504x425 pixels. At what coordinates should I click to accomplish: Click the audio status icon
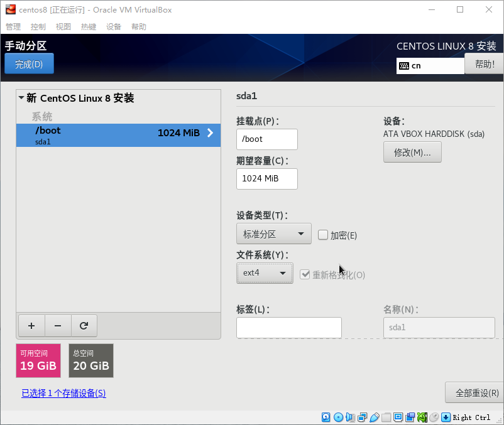coord(350,417)
